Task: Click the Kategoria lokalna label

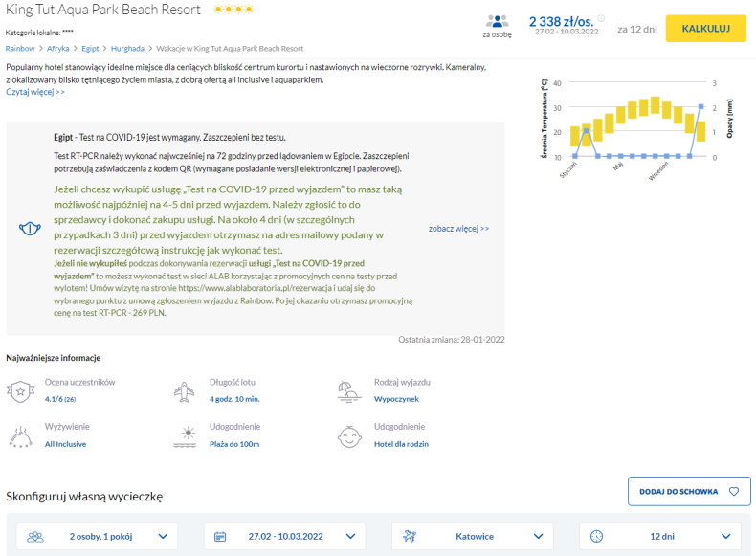Action: (39, 33)
